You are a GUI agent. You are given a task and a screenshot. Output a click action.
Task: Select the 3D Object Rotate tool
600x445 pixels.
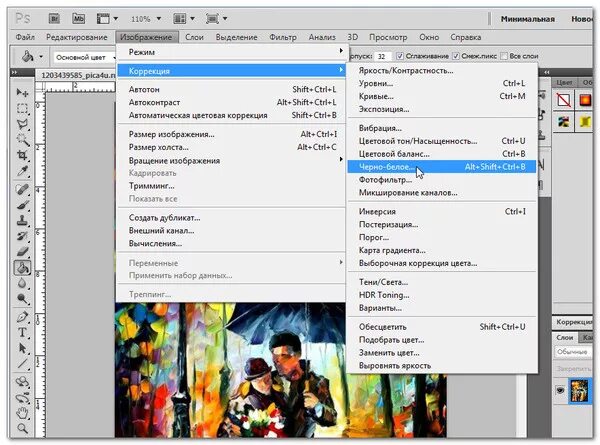(22, 381)
